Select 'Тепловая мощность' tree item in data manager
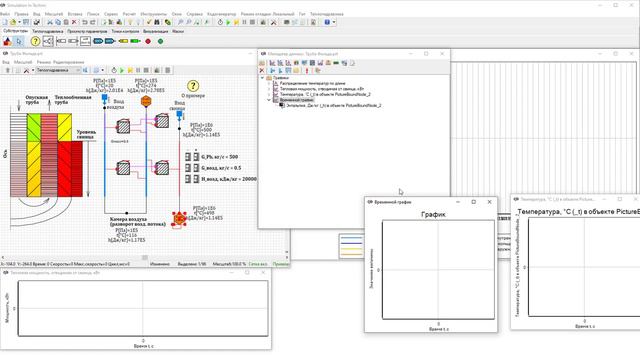640x360 pixels. point(322,89)
